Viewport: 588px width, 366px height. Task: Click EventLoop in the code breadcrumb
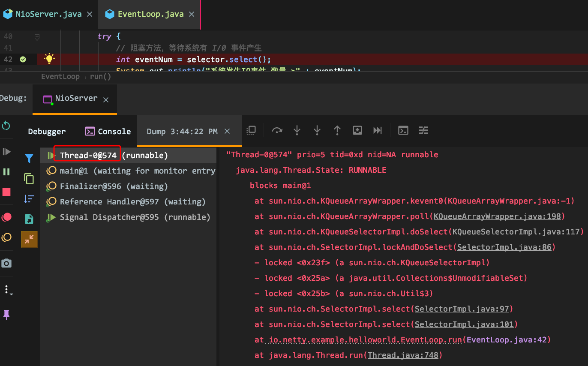coord(60,77)
